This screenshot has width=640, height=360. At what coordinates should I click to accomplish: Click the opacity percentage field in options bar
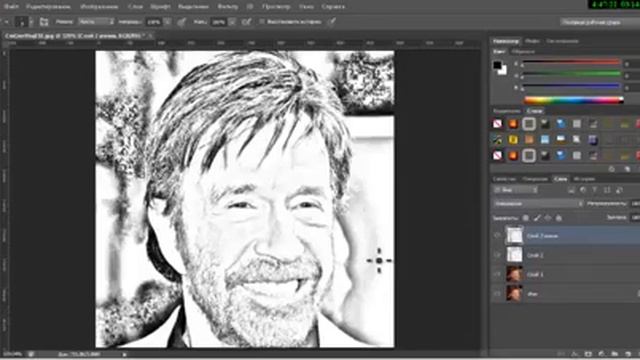[x=154, y=22]
